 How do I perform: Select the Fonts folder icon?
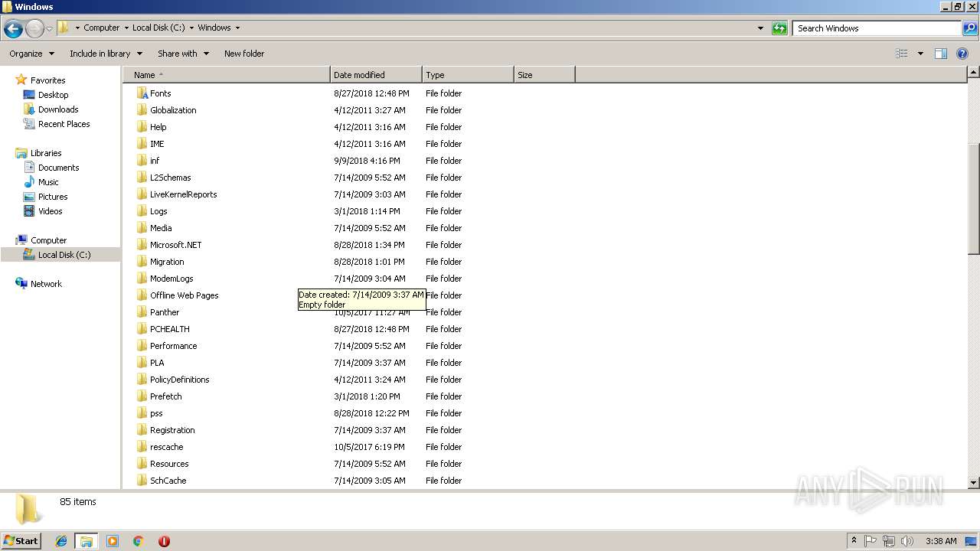(142, 93)
